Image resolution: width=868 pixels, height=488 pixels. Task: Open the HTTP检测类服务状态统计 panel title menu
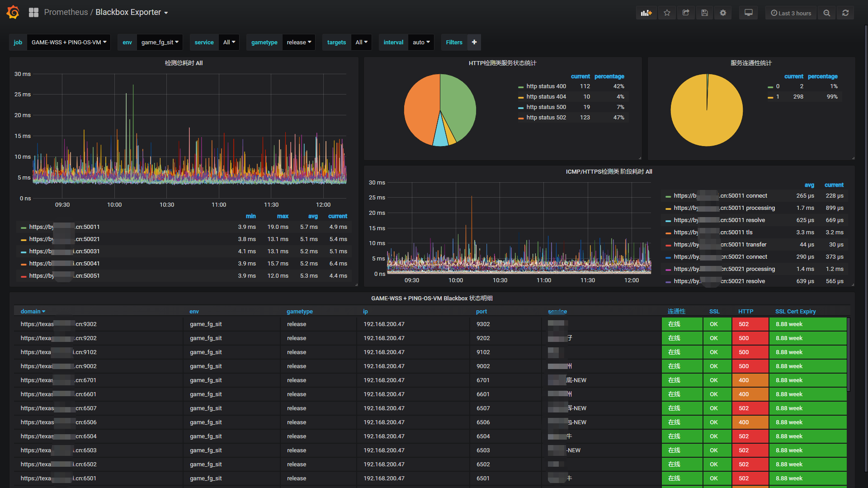pyautogui.click(x=502, y=63)
